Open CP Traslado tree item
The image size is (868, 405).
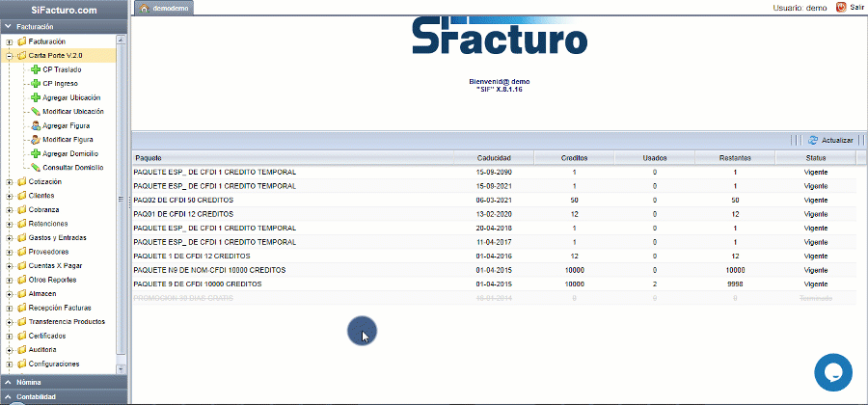62,70
